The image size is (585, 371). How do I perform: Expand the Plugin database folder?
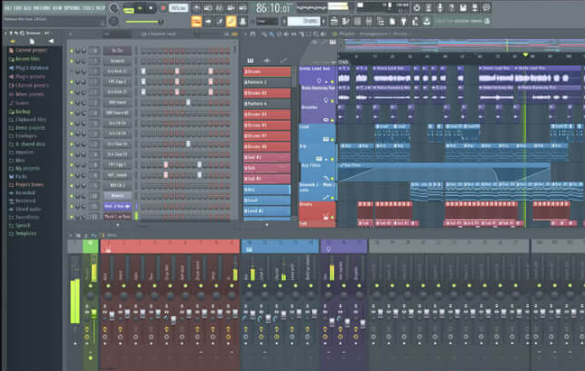29,68
